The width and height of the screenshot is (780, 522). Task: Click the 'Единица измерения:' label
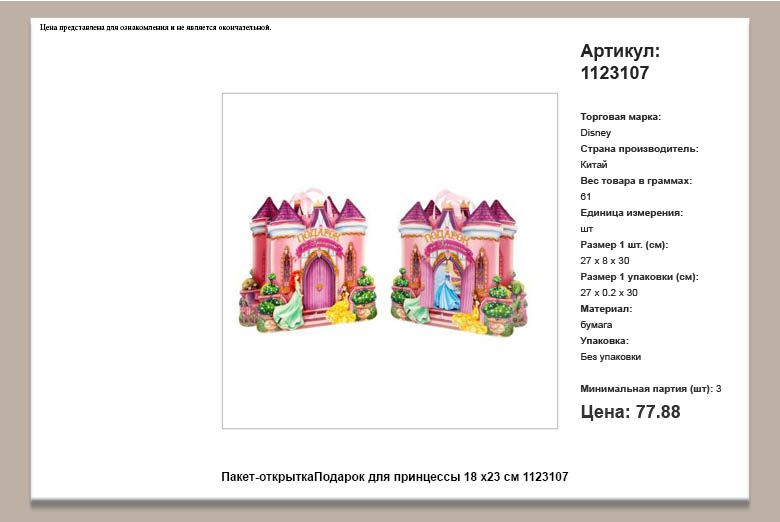point(631,213)
